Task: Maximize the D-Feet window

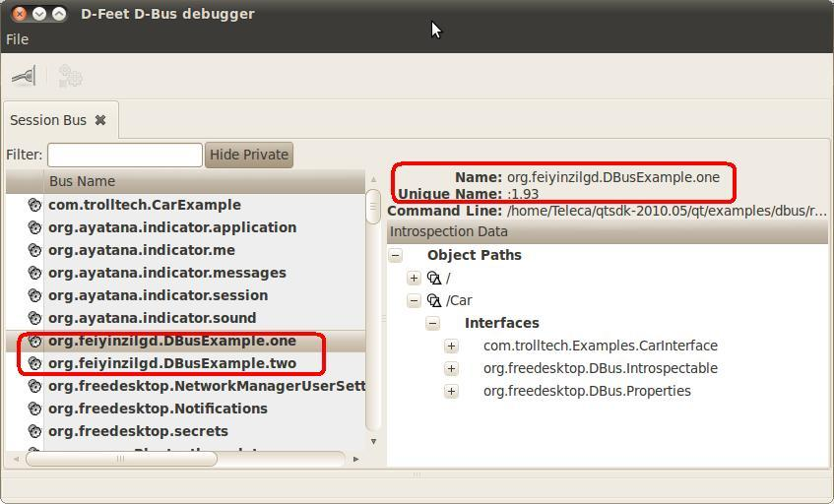Action: (x=59, y=14)
